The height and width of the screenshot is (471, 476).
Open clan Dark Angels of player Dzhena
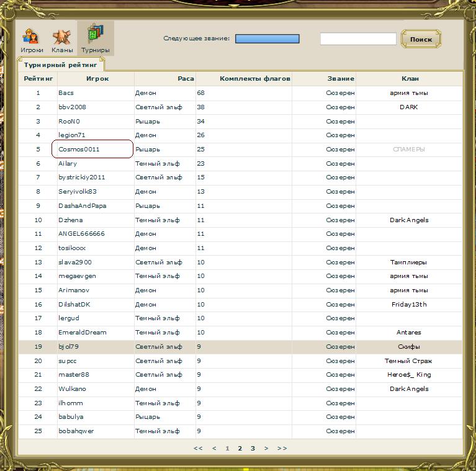pyautogui.click(x=409, y=220)
